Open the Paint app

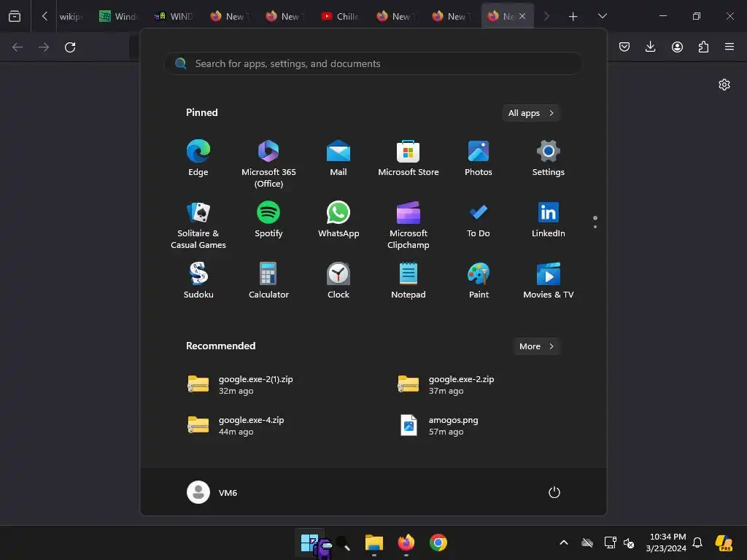(x=479, y=281)
